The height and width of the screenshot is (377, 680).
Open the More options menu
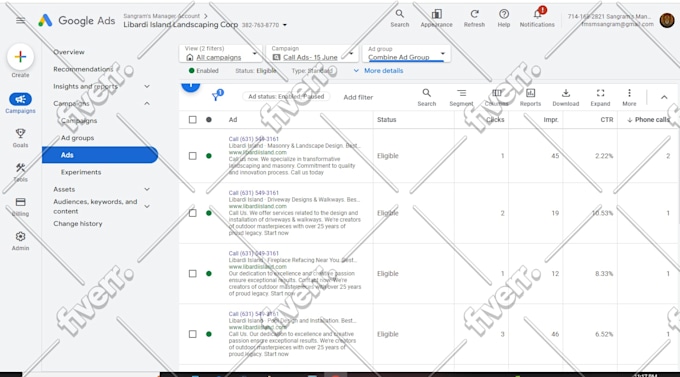[x=629, y=97]
